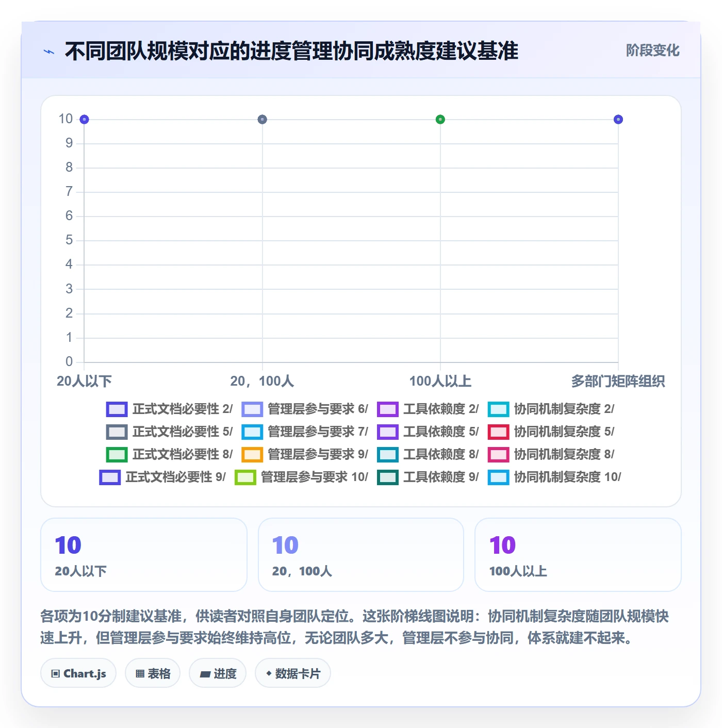Click color swatch for 管理层参与要求 10/
722x728 pixels.
pyautogui.click(x=245, y=477)
